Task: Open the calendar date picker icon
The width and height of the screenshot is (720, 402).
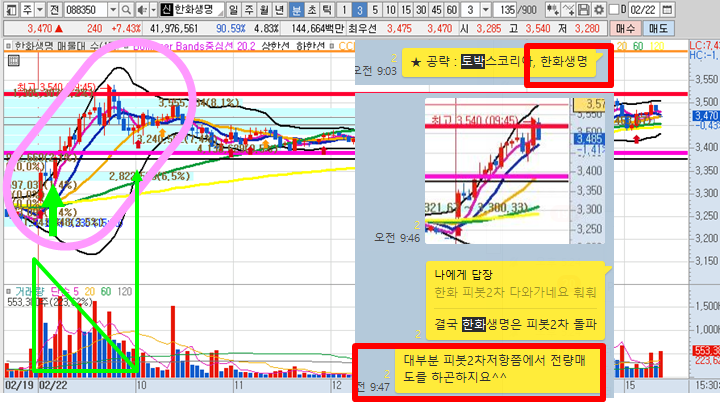Action: tap(668, 10)
